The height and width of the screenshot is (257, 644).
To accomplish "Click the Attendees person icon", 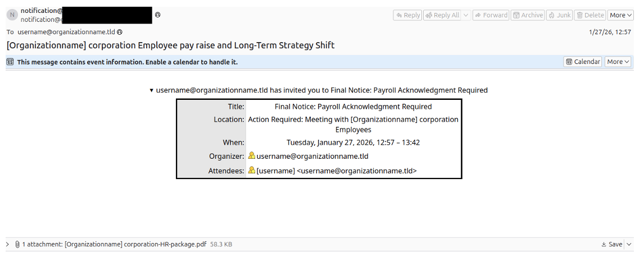I will coord(252,170).
